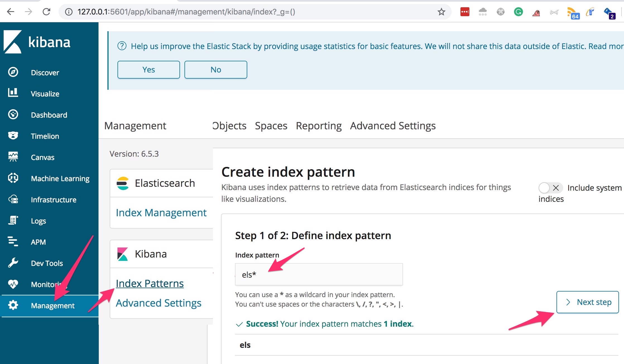
Task: Click the Machine Learning brain icon
Action: point(13,178)
